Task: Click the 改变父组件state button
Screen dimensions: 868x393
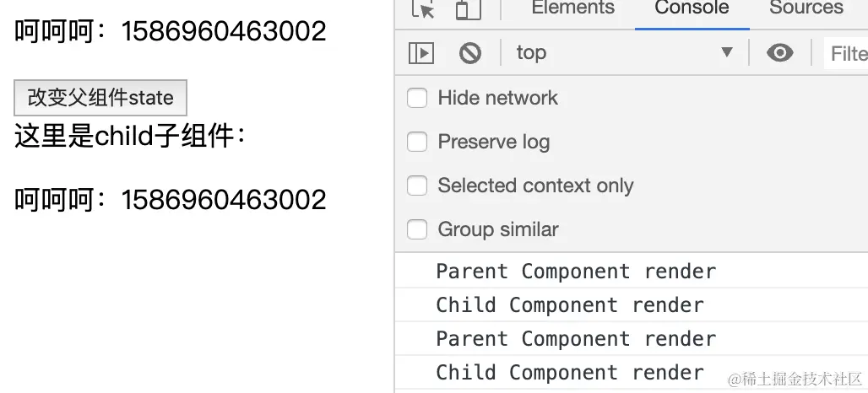Action: tap(100, 98)
